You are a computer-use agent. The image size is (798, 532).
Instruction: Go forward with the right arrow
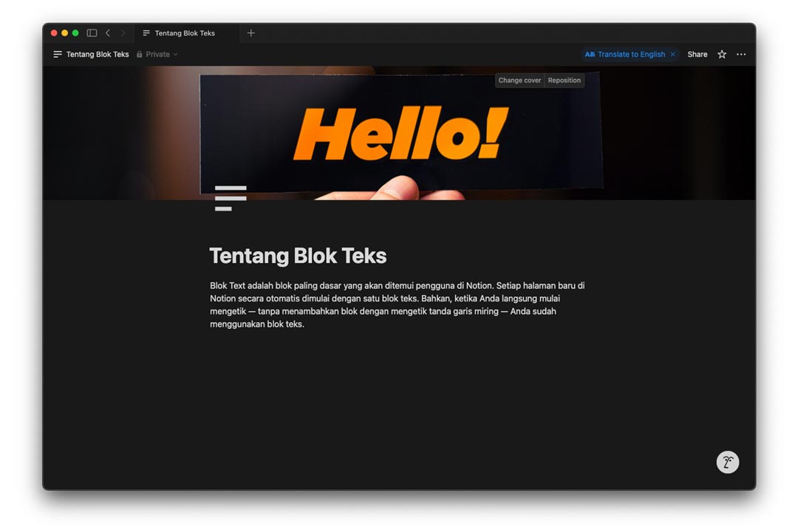click(123, 33)
